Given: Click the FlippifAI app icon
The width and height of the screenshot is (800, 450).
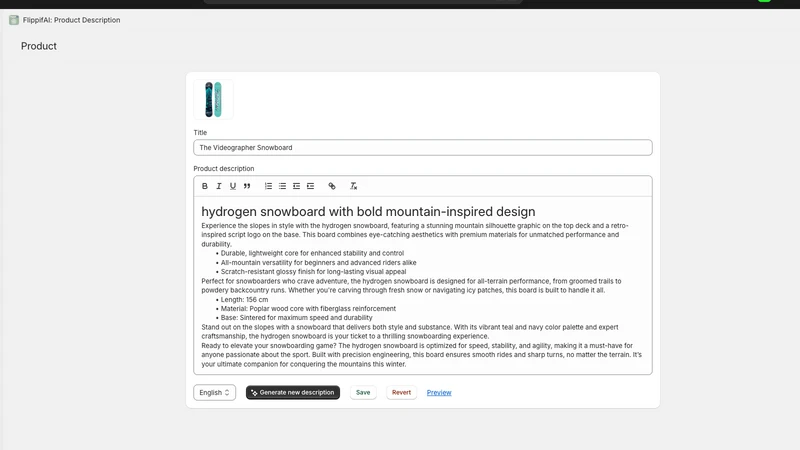Looking at the screenshot, I should (14, 20).
